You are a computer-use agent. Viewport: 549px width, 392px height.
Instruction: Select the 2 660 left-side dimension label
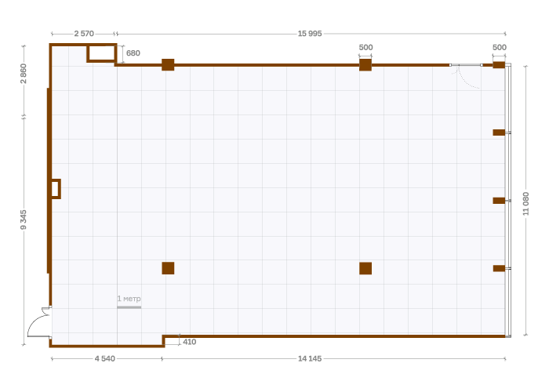(x=24, y=74)
